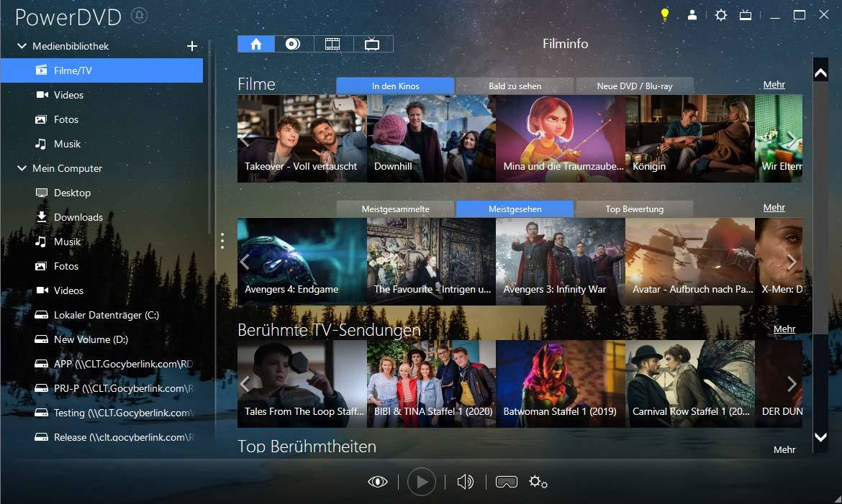Add media with the plus icon
Image resolution: width=842 pixels, height=504 pixels.
click(191, 46)
